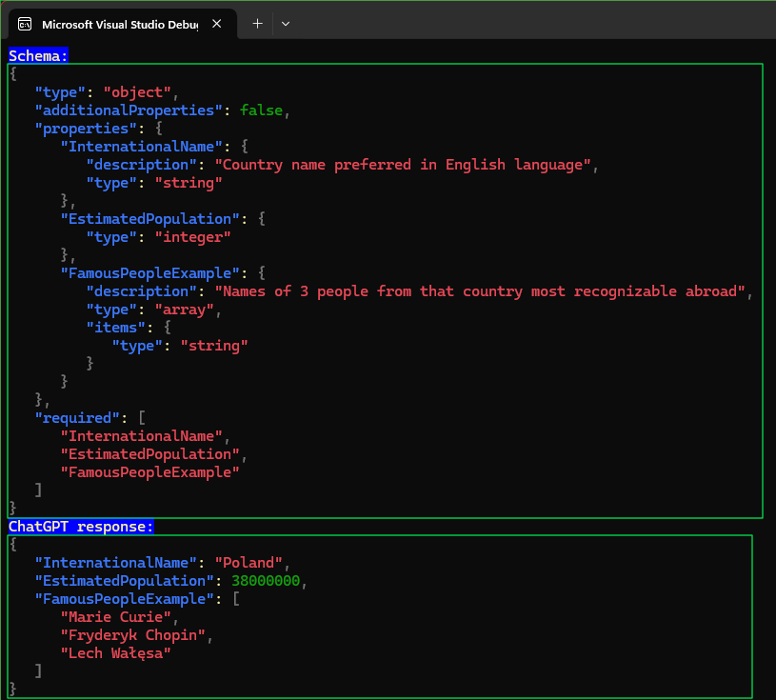Click the "Poland" value

pos(249,563)
